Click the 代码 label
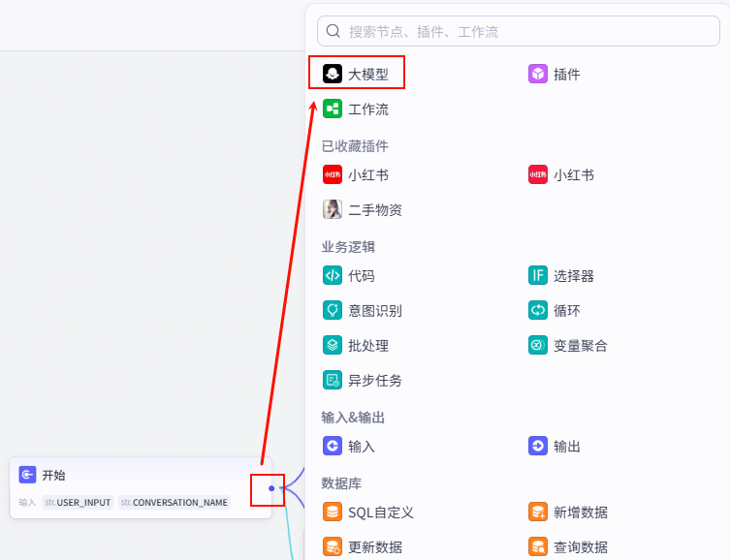This screenshot has width=730, height=560. point(362,276)
